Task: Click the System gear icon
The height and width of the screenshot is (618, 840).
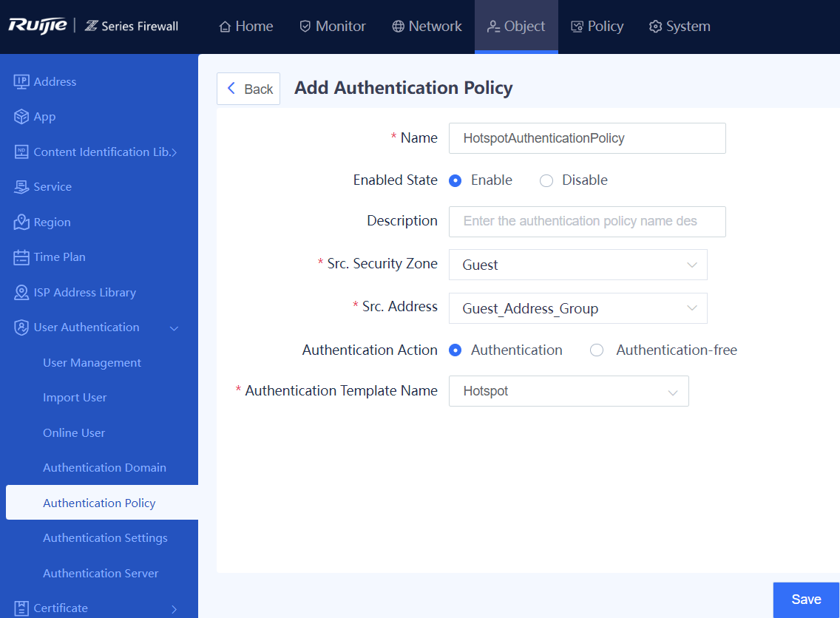Action: pos(655,26)
